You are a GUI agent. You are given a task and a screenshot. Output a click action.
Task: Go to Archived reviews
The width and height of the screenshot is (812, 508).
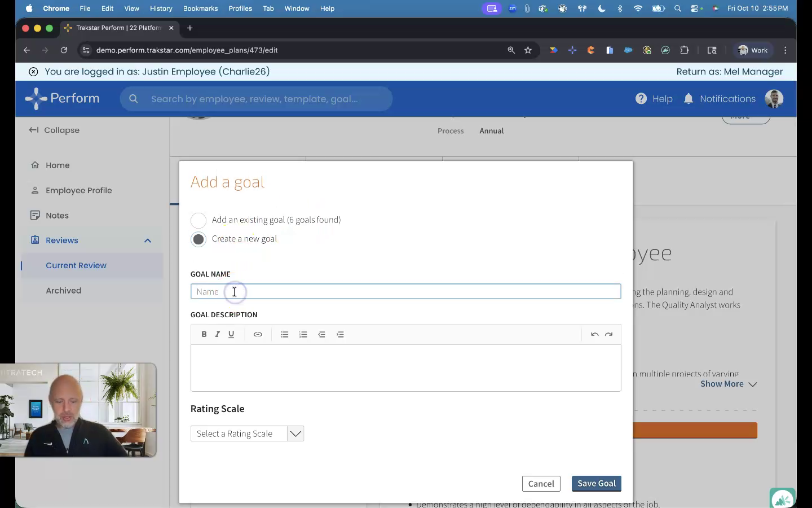(63, 291)
